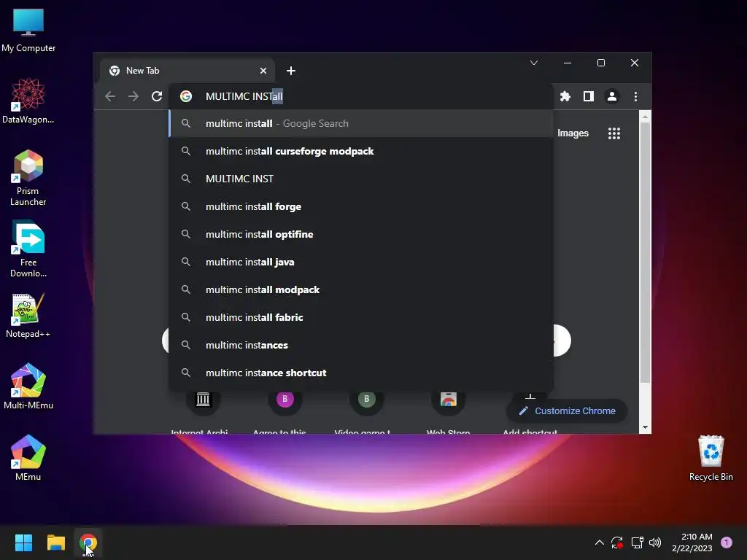
Task: Open the Internet Archive shortcut tile
Action: (x=201, y=412)
